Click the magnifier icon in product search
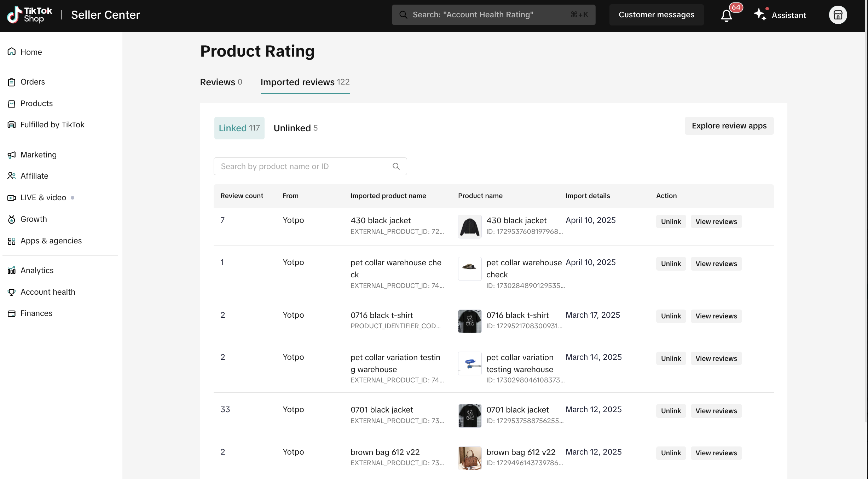The height and width of the screenshot is (479, 868). [396, 166]
